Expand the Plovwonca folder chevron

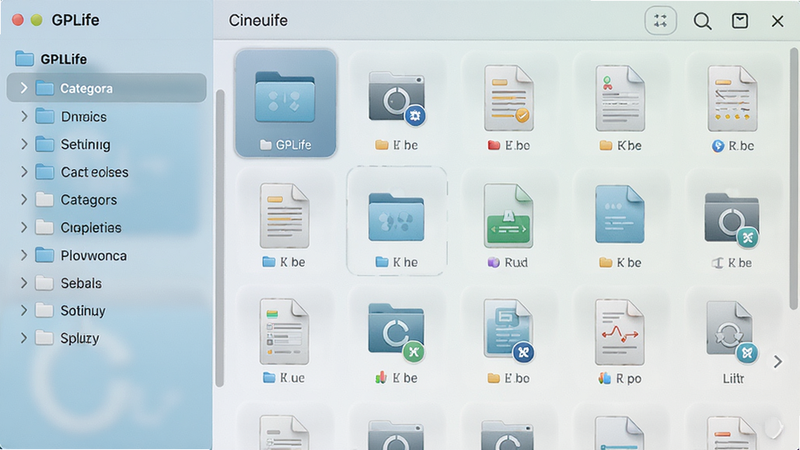(x=23, y=255)
